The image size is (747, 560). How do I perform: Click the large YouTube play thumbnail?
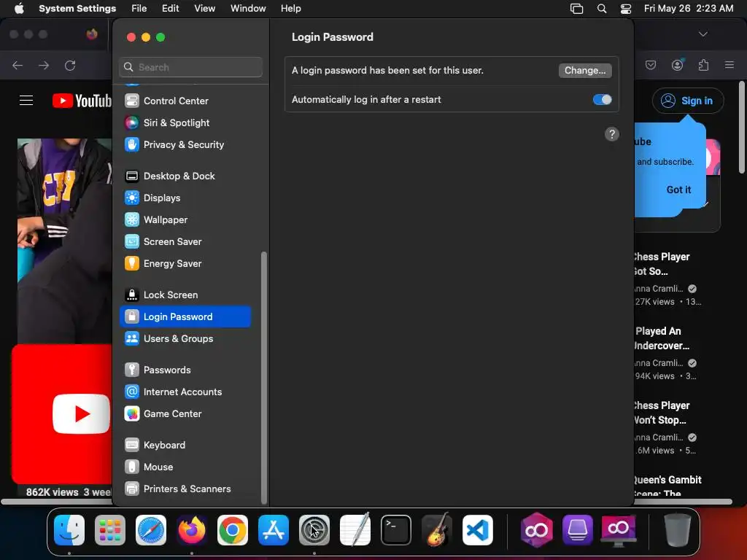tap(62, 414)
